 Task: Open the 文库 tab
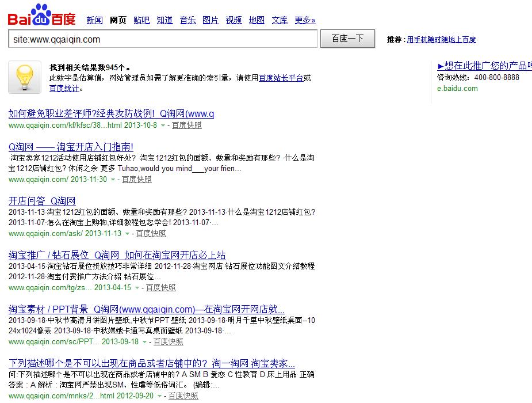pyautogui.click(x=280, y=20)
